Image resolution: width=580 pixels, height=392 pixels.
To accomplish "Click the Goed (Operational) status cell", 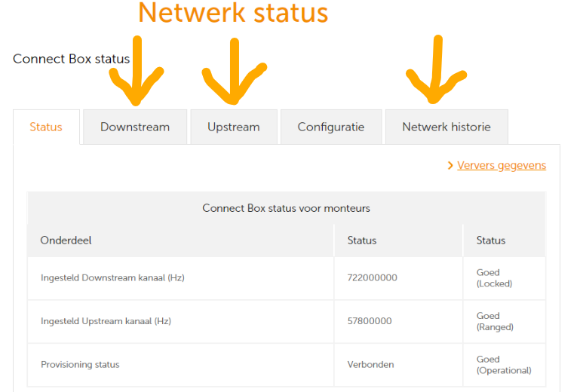I will [504, 365].
